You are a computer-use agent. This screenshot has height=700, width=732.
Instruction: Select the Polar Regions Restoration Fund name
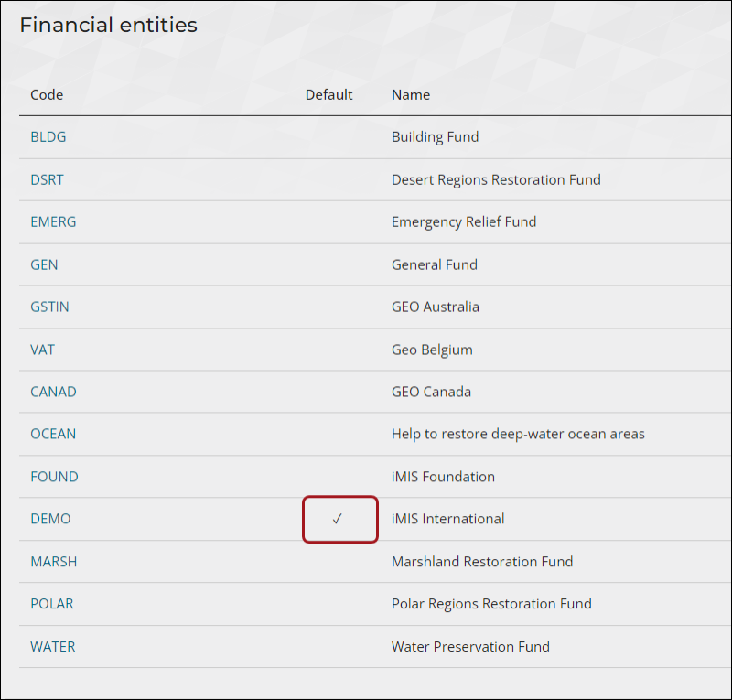[x=490, y=604]
